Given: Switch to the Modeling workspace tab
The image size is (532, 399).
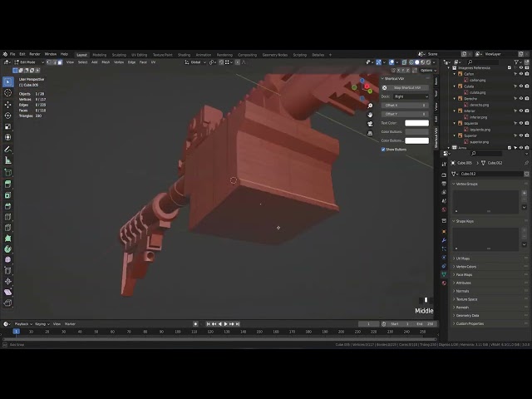Looking at the screenshot, I should 100,55.
